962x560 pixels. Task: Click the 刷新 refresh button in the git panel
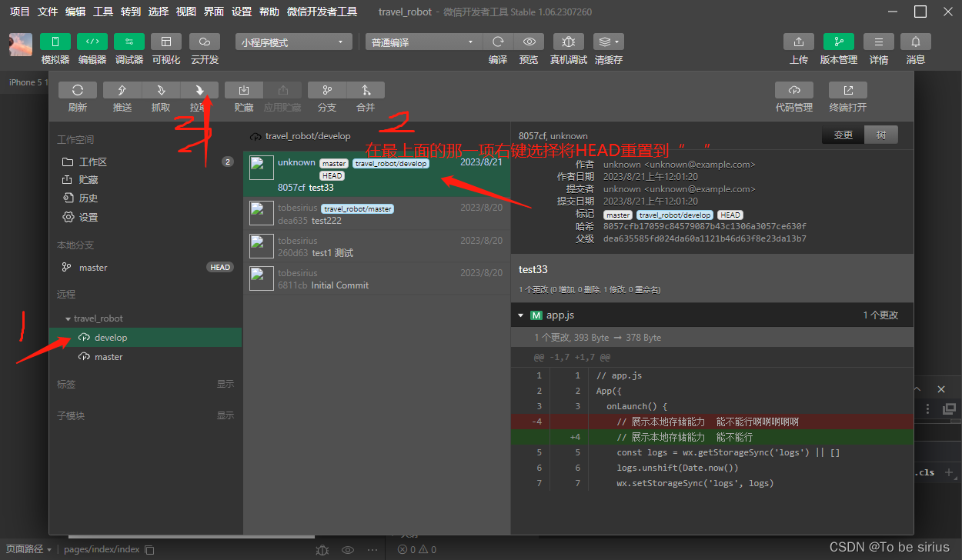(x=78, y=90)
